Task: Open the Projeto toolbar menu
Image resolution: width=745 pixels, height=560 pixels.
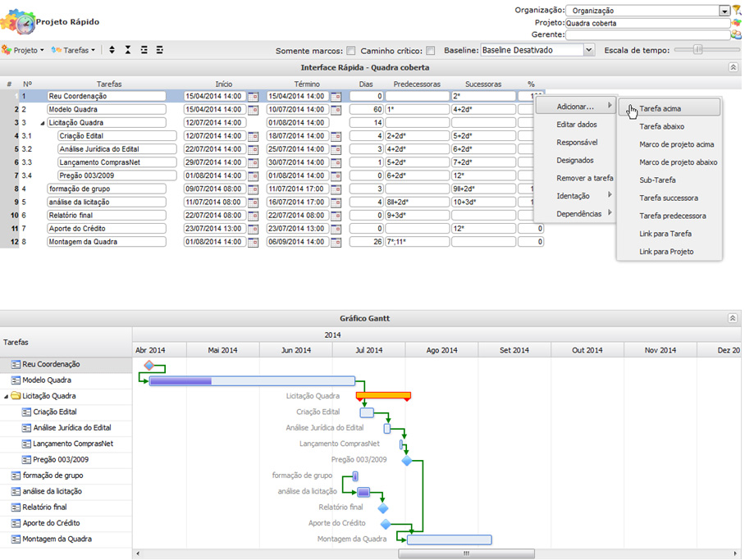Action: click(x=23, y=50)
